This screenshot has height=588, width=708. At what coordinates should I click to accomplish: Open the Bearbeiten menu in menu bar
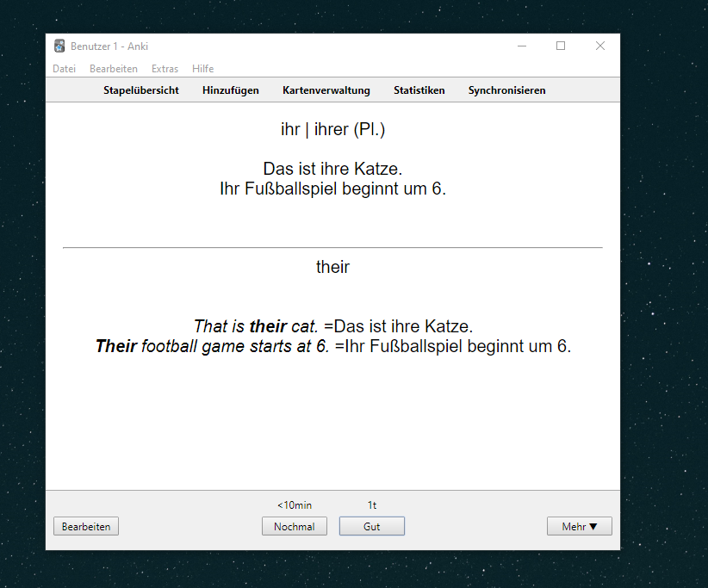coord(114,69)
